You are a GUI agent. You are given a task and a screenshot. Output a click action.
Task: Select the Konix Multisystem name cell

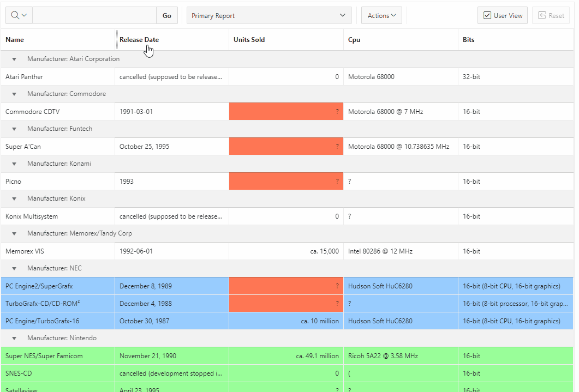click(x=58, y=216)
